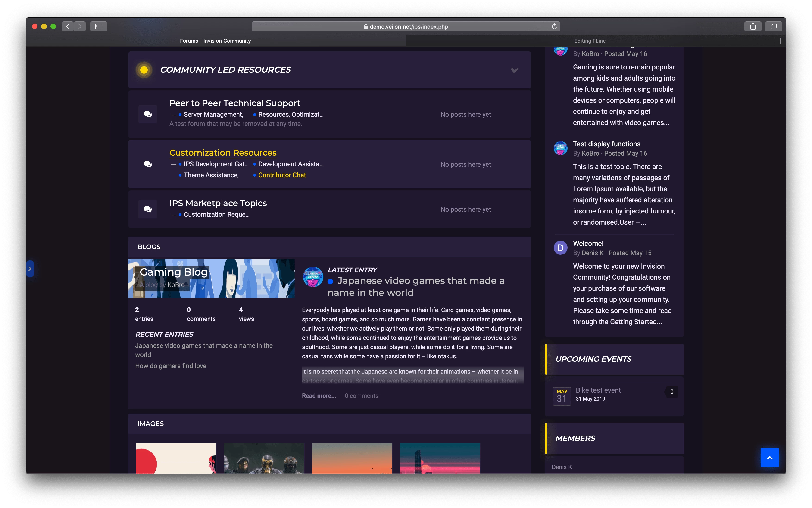Open the Test display functions topic
812x508 pixels.
(606, 144)
